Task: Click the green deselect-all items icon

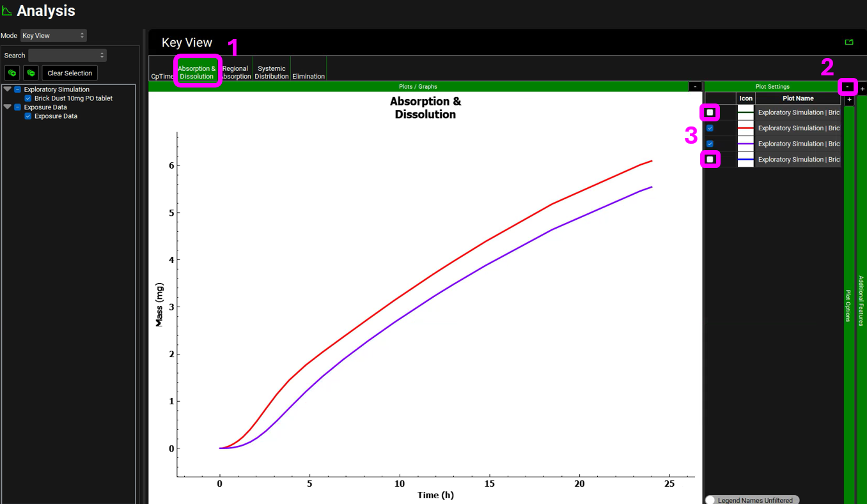Action: [x=31, y=73]
